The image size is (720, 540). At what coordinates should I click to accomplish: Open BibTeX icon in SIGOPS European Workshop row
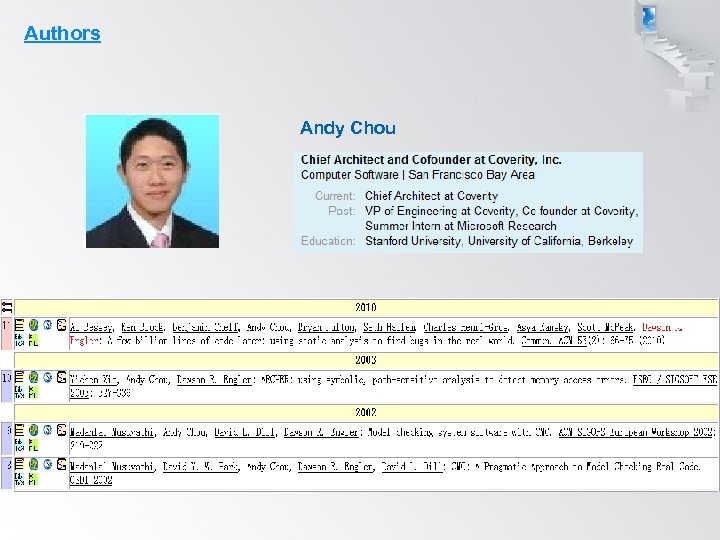[19, 445]
